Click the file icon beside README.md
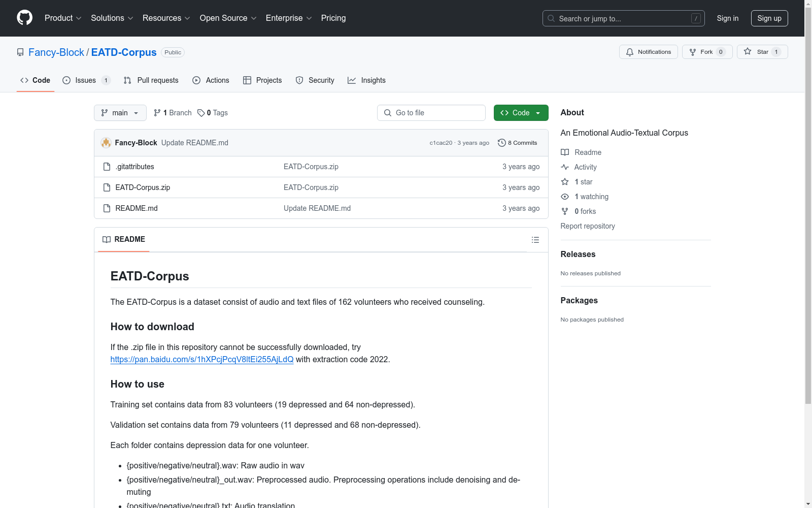 [107, 208]
